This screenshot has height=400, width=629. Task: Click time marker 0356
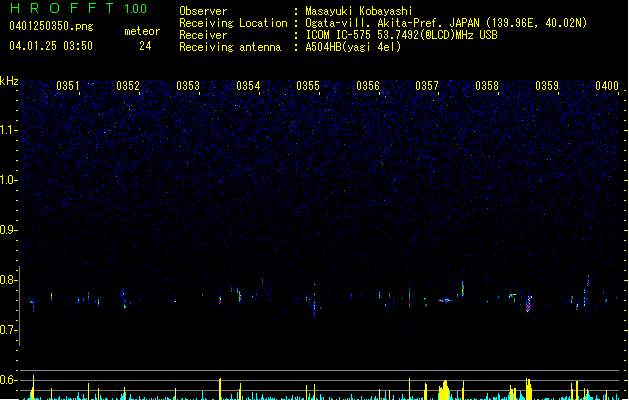368,86
